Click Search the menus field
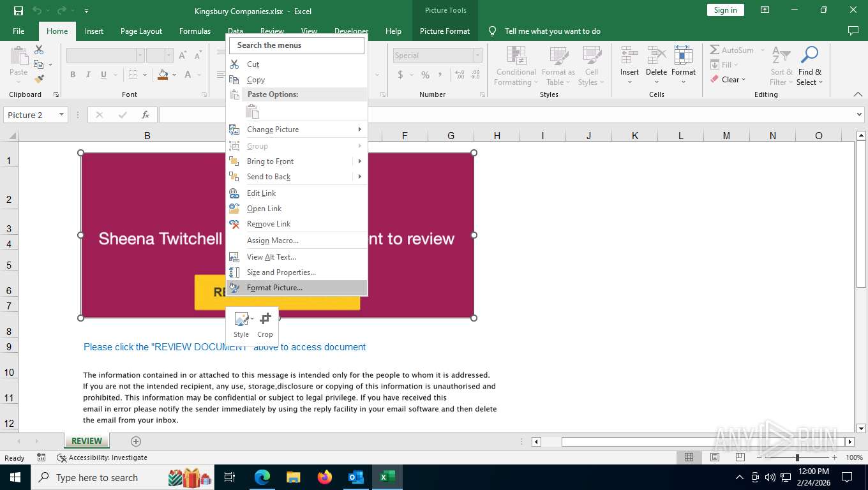This screenshot has height=490, width=868. pos(297,45)
